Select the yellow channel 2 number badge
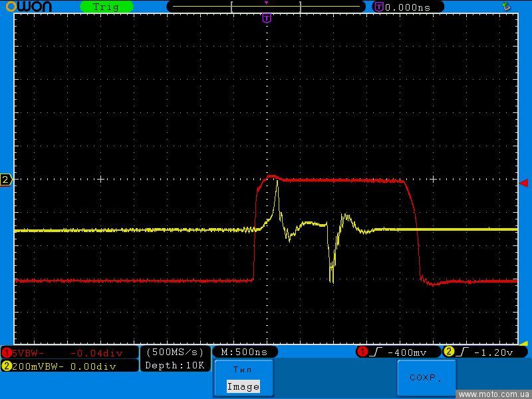Viewport: 532px width, 399px height. (x=7, y=366)
